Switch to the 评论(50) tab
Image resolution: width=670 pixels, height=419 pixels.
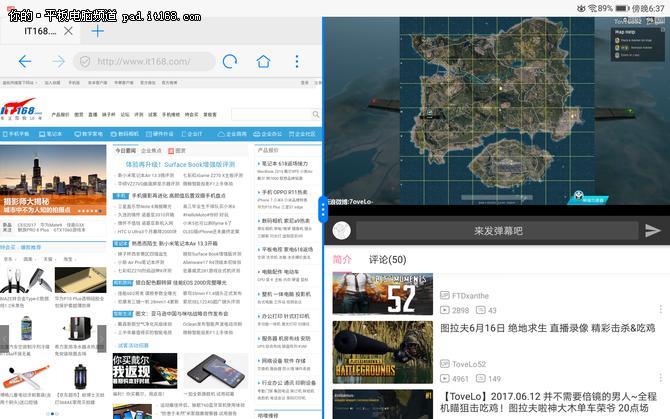click(x=388, y=259)
